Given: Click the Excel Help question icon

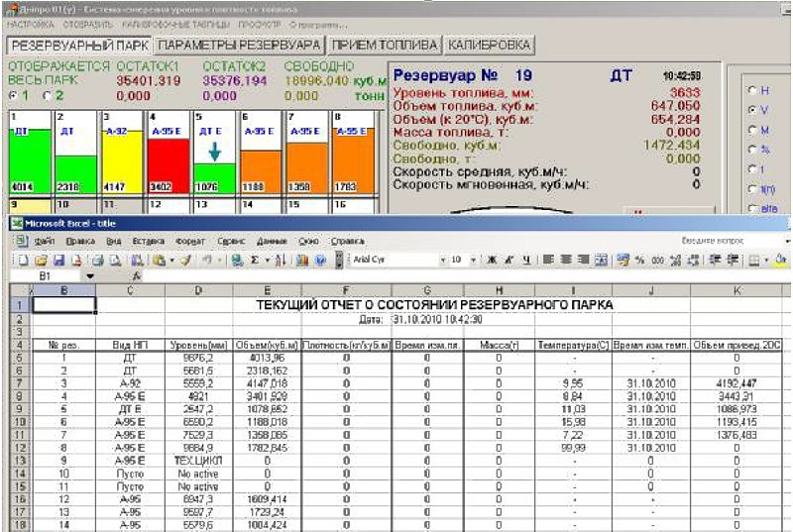Looking at the screenshot, I should click(x=320, y=261).
